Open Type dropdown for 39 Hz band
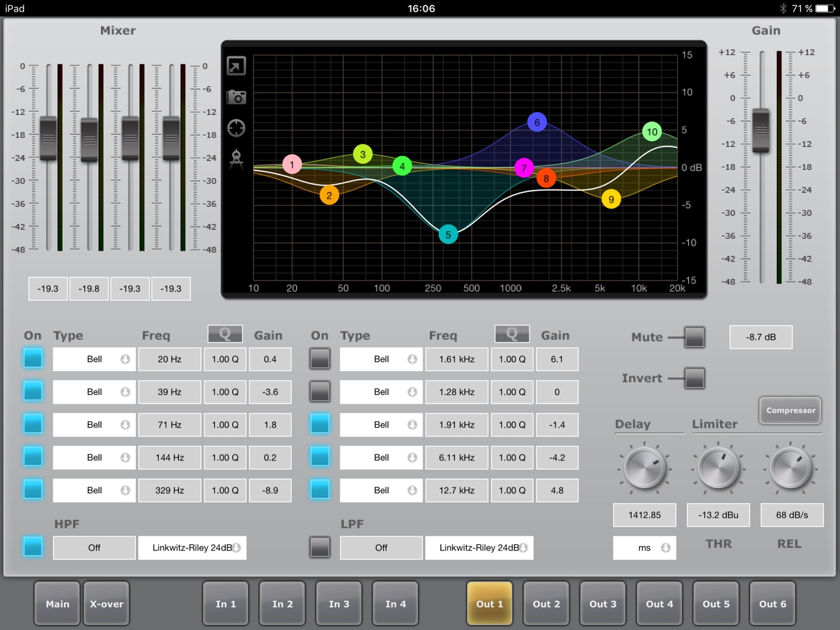Viewport: 840px width, 630px height. [94, 392]
